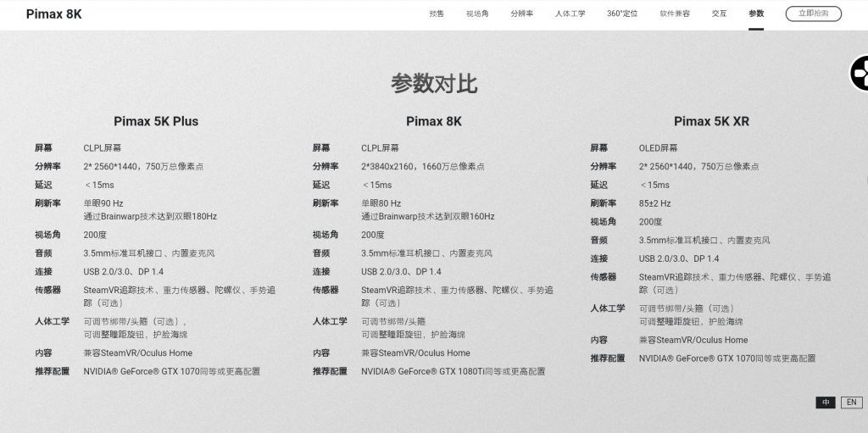Screen dimensions: 868x433
Task: Click 5K Plus 可调节绑带/头箍（可选）text
Action: 135,322
